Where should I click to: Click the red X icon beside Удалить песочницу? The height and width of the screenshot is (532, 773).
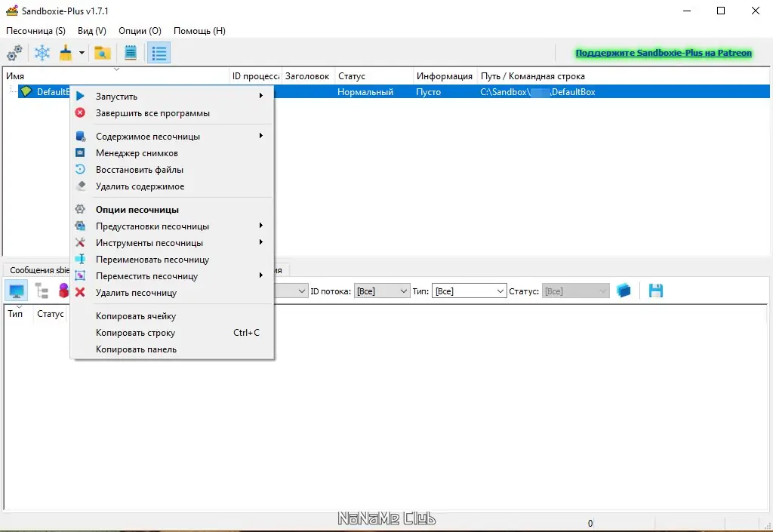click(x=80, y=293)
